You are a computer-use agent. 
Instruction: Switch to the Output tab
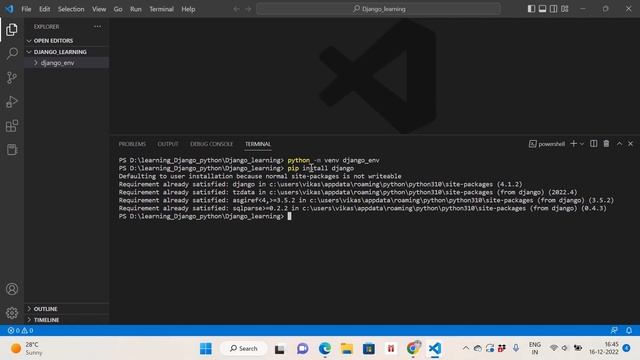coord(168,144)
